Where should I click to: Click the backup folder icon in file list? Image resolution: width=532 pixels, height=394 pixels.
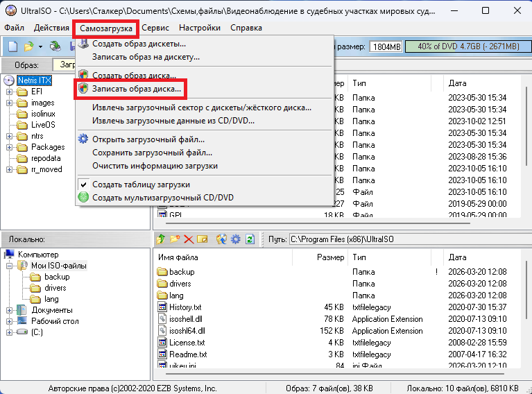click(x=162, y=272)
